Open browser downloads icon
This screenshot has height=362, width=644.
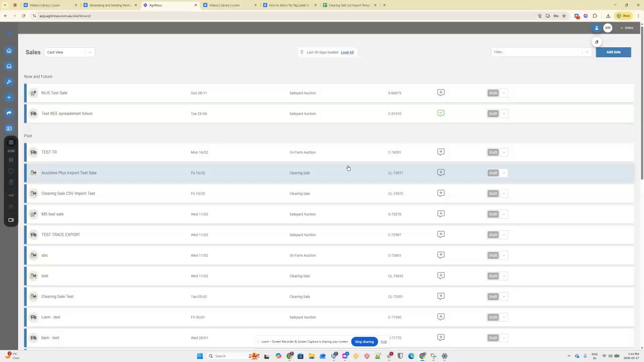tap(608, 16)
